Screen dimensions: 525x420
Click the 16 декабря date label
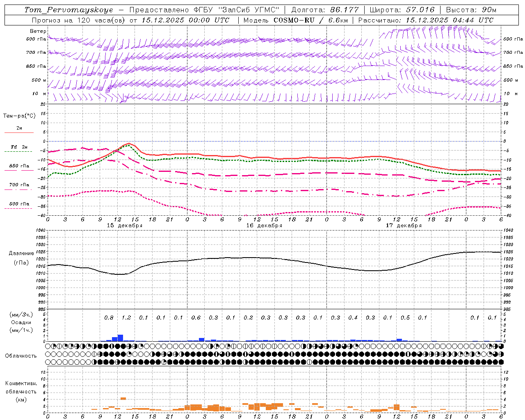click(264, 226)
